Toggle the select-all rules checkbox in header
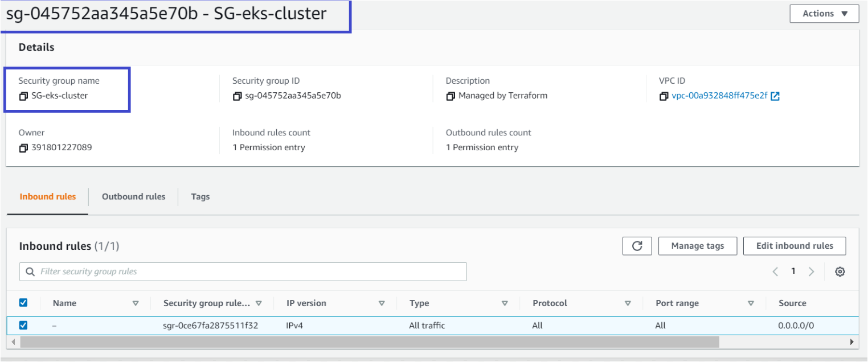The image size is (868, 362). click(23, 303)
